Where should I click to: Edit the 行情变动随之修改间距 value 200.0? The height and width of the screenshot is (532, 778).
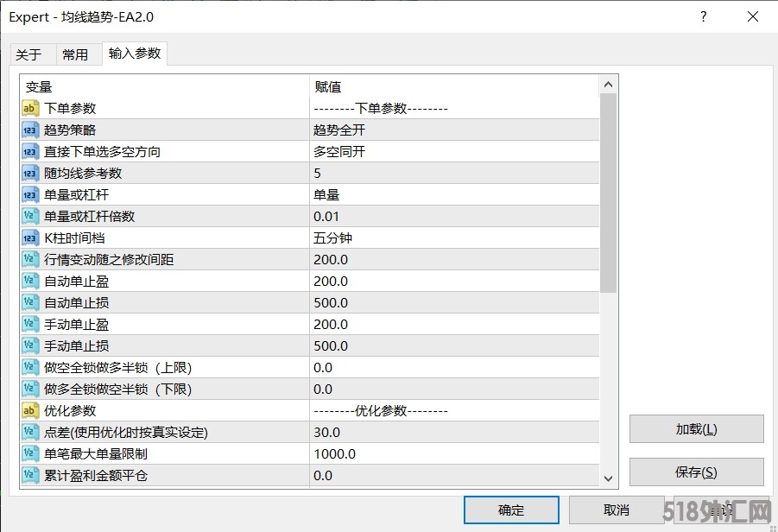(x=454, y=260)
